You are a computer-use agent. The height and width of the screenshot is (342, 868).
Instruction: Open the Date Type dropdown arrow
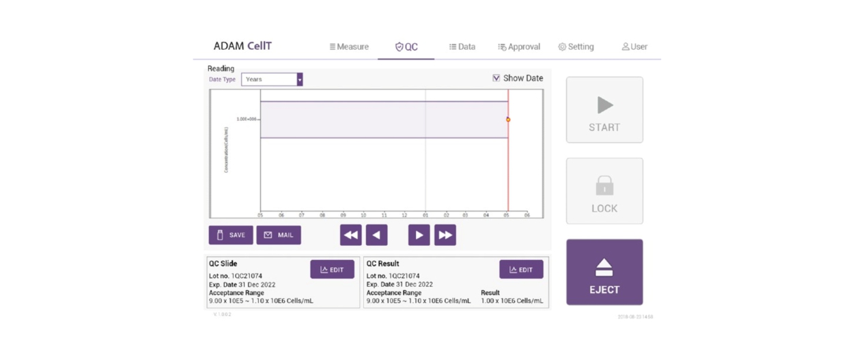pos(299,79)
